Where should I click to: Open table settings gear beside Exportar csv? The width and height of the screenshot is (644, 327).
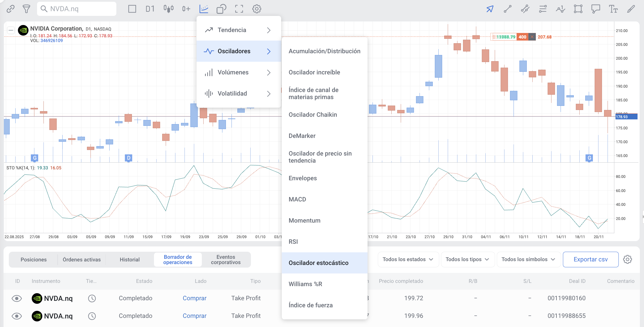(x=627, y=259)
